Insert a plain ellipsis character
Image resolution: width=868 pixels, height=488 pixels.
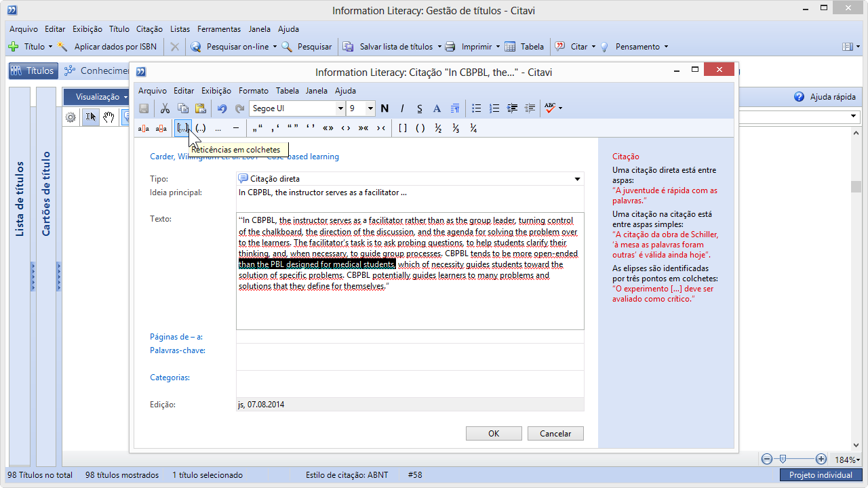[x=218, y=128]
